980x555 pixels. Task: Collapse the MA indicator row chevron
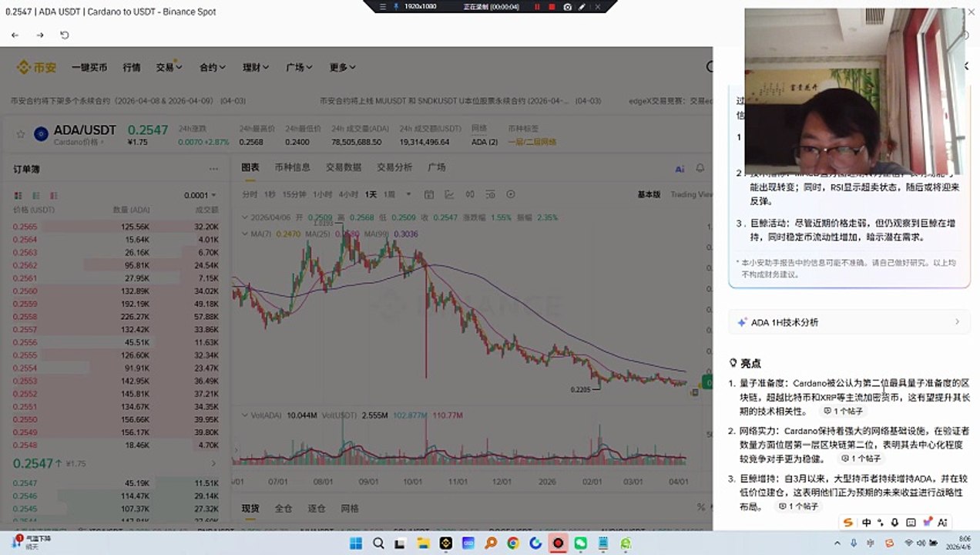[245, 234]
